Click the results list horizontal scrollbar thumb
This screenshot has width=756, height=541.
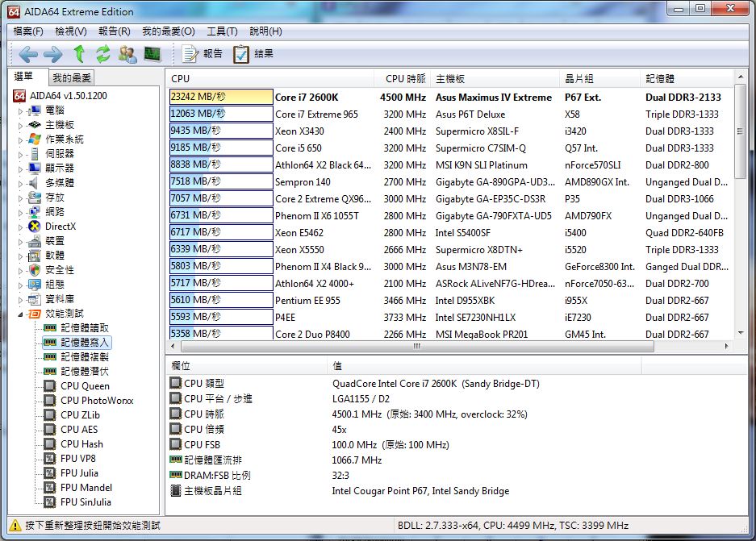click(418, 346)
